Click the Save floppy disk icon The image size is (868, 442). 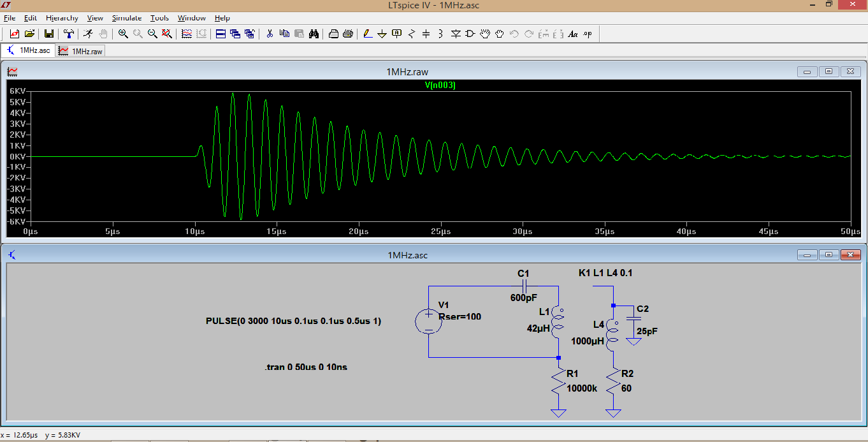[48, 34]
